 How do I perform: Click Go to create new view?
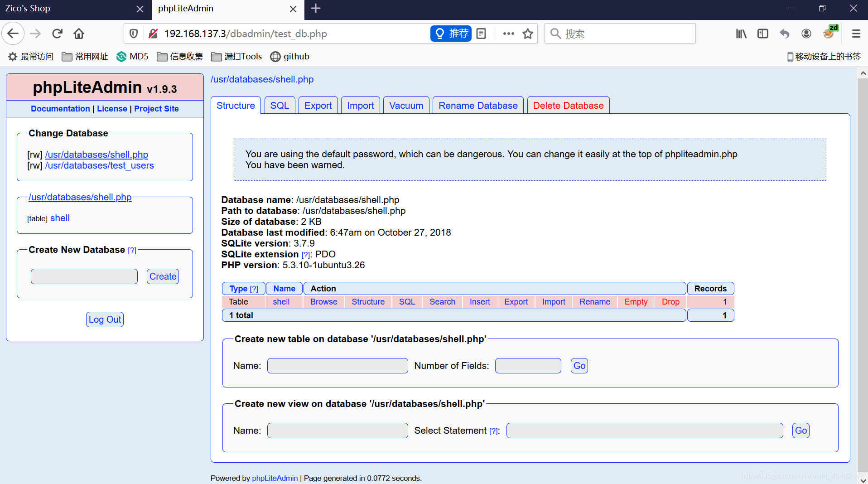click(801, 431)
